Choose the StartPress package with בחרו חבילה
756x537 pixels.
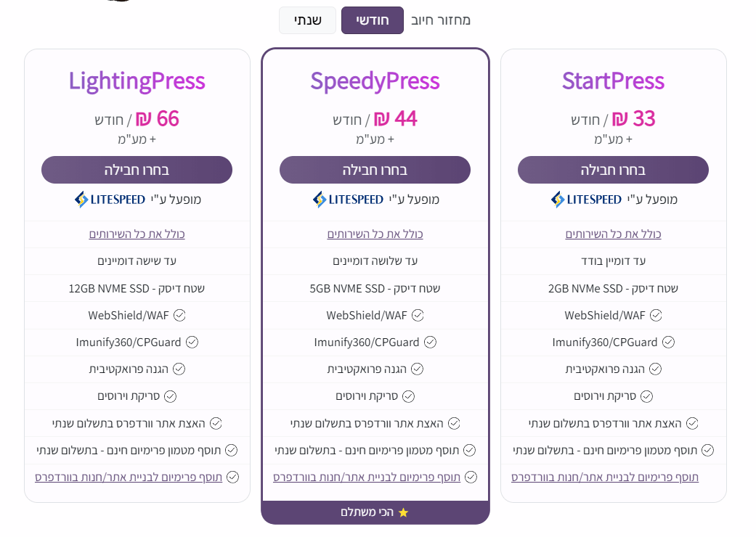click(613, 170)
